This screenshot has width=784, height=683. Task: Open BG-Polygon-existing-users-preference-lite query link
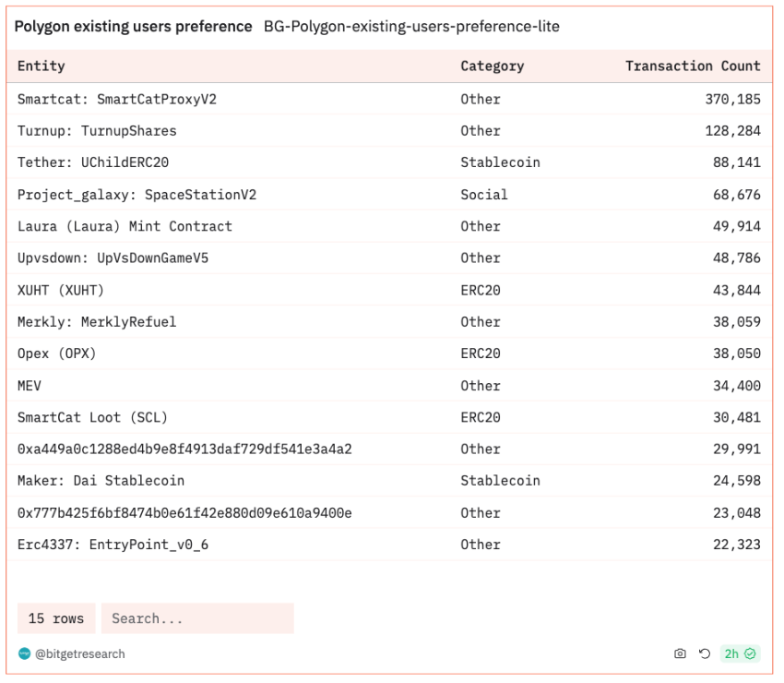click(x=411, y=27)
